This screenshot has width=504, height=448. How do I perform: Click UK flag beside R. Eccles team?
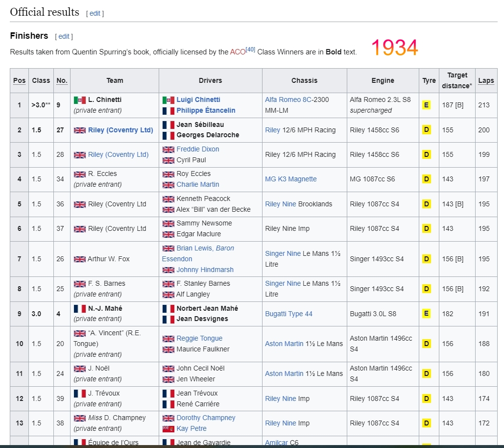click(80, 174)
